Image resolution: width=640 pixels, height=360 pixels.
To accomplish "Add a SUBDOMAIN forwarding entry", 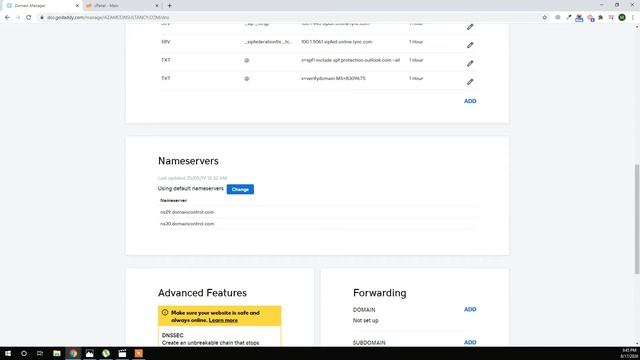I will [x=470, y=342].
